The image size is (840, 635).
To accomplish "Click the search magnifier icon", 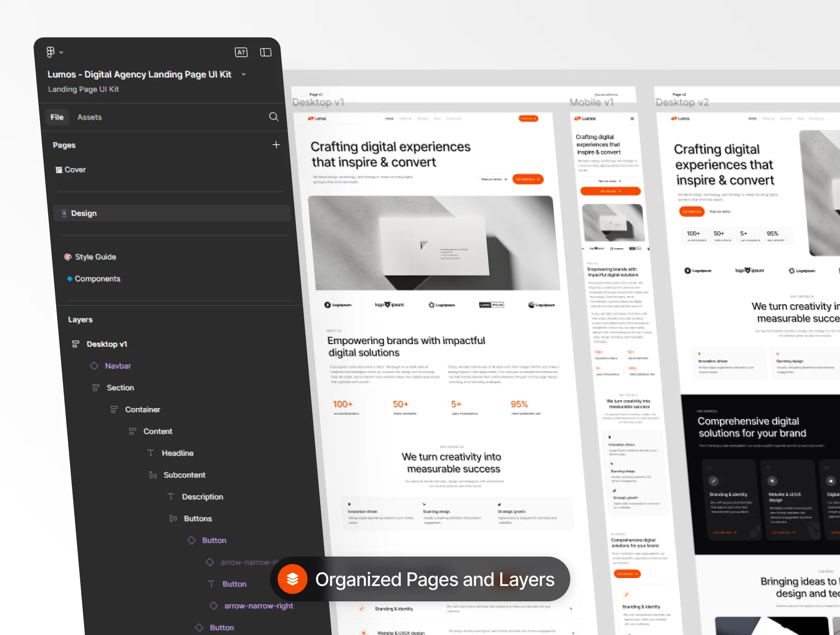I will [274, 117].
